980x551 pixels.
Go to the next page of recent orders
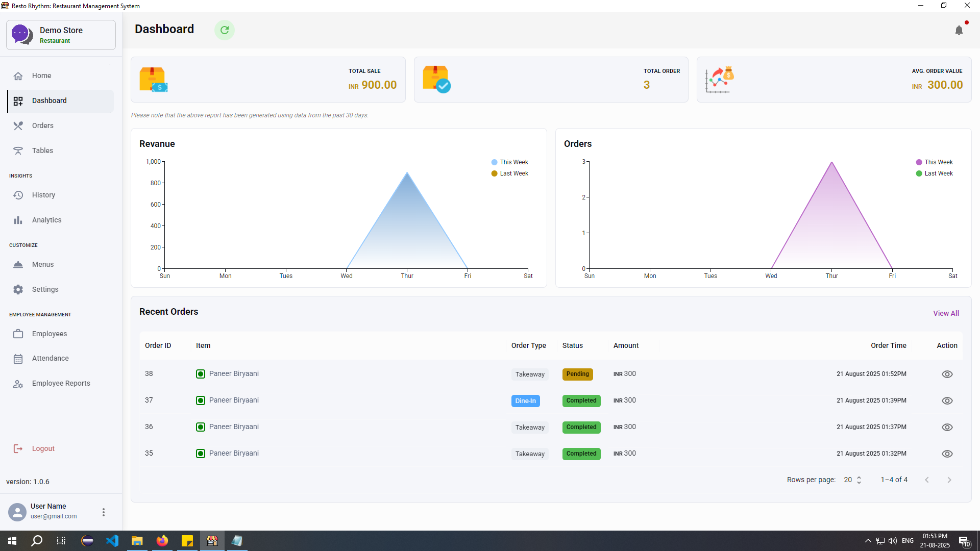pyautogui.click(x=949, y=480)
